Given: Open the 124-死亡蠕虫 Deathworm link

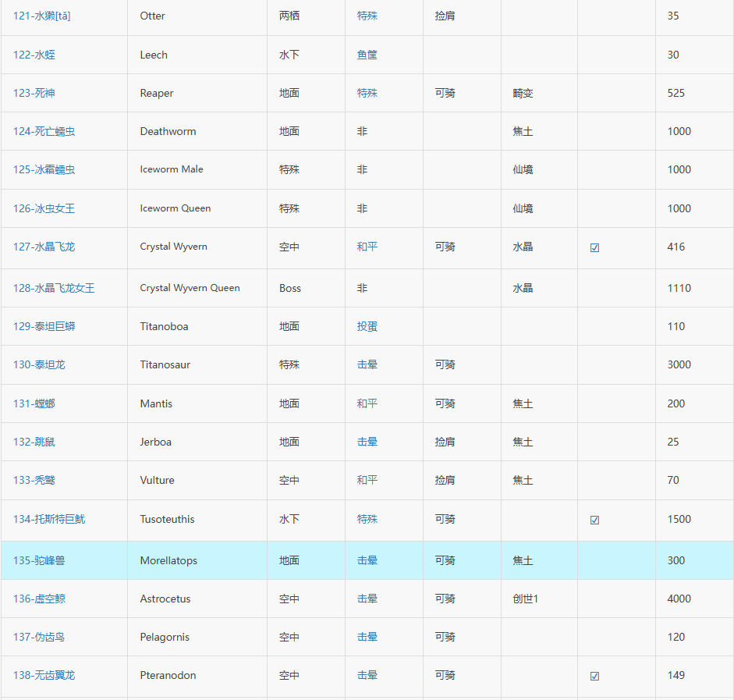Looking at the screenshot, I should pyautogui.click(x=44, y=132).
